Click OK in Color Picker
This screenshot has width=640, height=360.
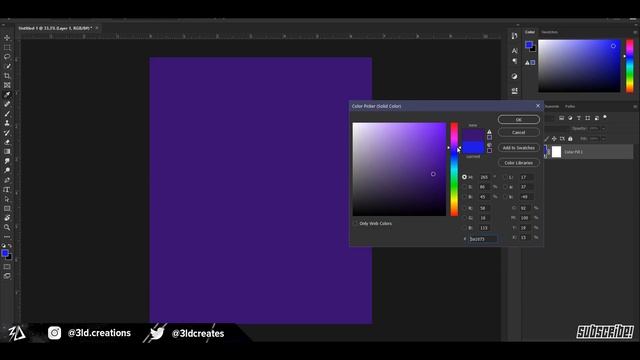pos(519,120)
